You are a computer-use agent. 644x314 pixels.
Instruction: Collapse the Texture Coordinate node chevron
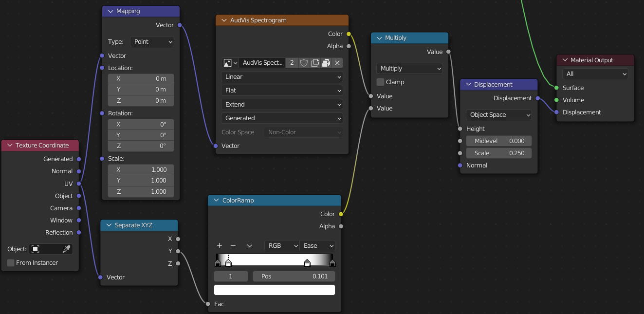pos(9,146)
